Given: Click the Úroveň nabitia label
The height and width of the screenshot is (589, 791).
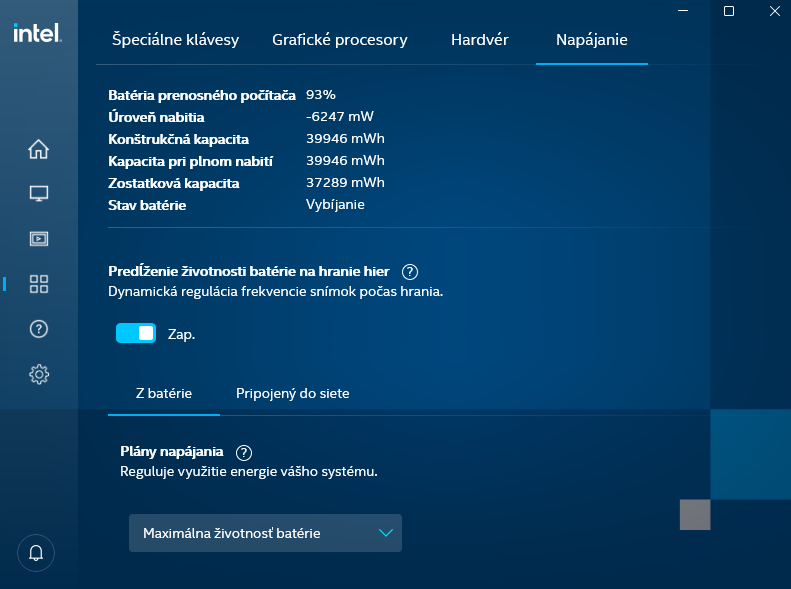Looking at the screenshot, I should [156, 117].
